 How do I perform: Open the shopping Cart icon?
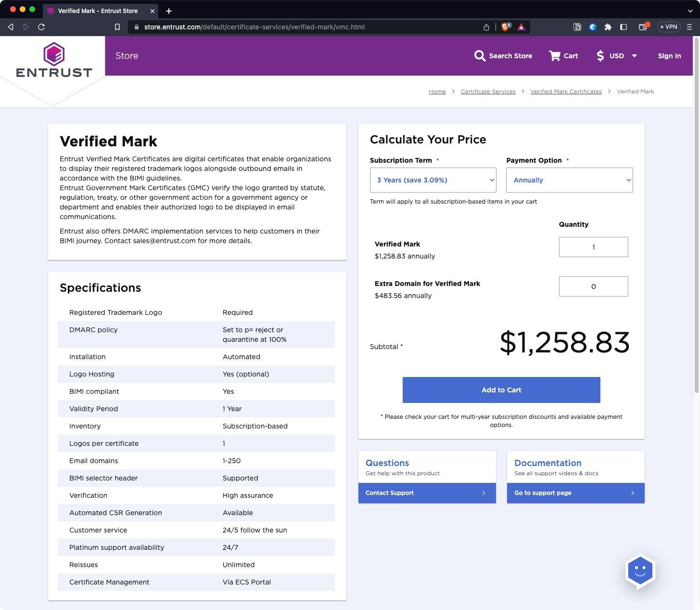pyautogui.click(x=555, y=56)
